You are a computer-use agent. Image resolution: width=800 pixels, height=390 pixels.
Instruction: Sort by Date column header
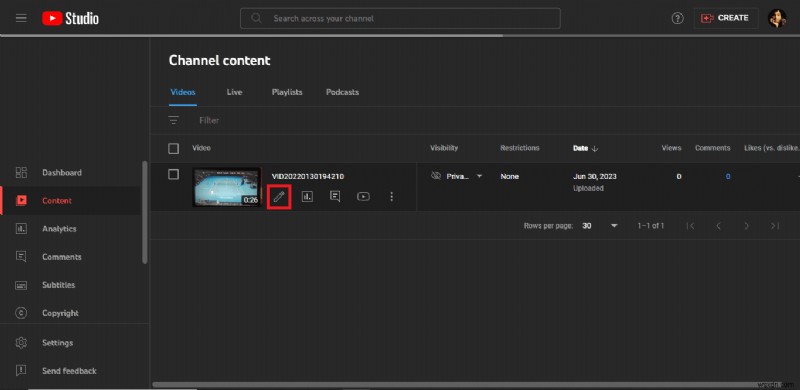click(581, 148)
